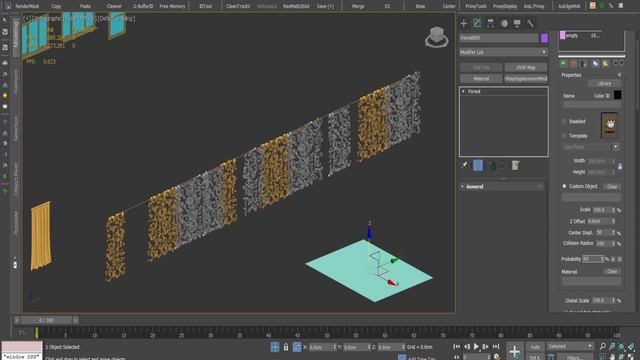Go to end frame

[496, 347]
